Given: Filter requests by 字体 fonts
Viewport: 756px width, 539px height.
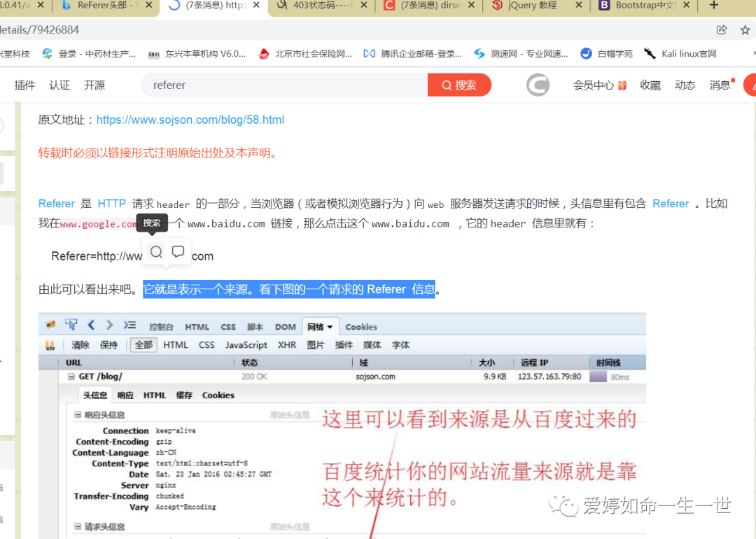Looking at the screenshot, I should click(400, 345).
